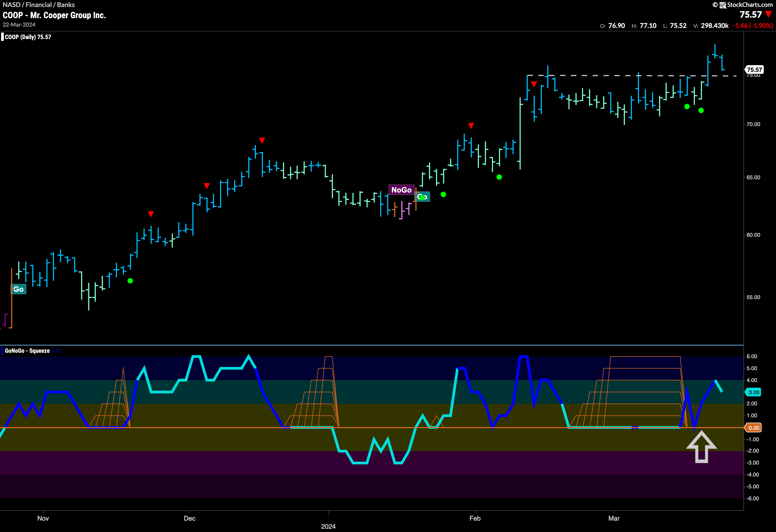
Task: Click the StockCharts.com logo icon
Action: click(723, 5)
